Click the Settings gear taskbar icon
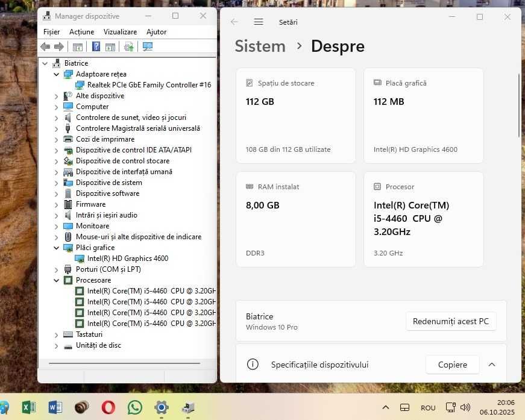 click(162, 407)
